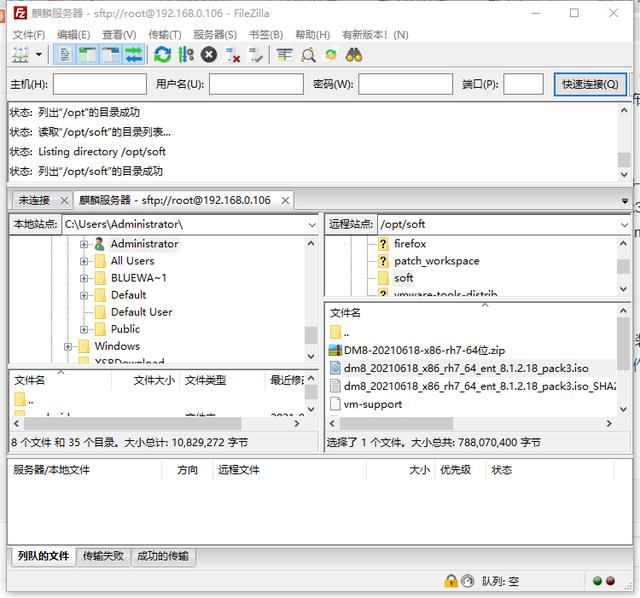Open the 服务器(S) menu
The height and width of the screenshot is (598, 640).
[x=215, y=34]
